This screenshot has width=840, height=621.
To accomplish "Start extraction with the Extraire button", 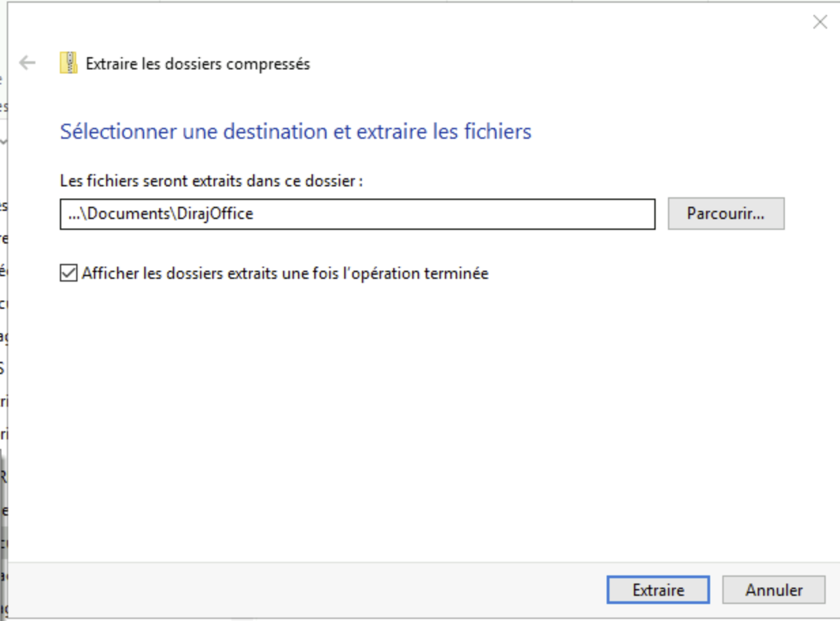I will point(658,590).
